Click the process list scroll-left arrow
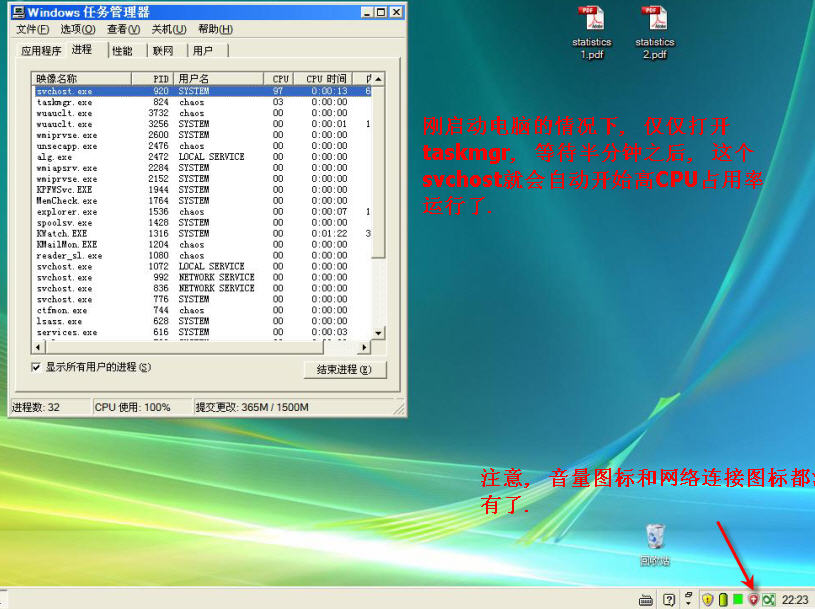The image size is (815, 609). click(38, 347)
